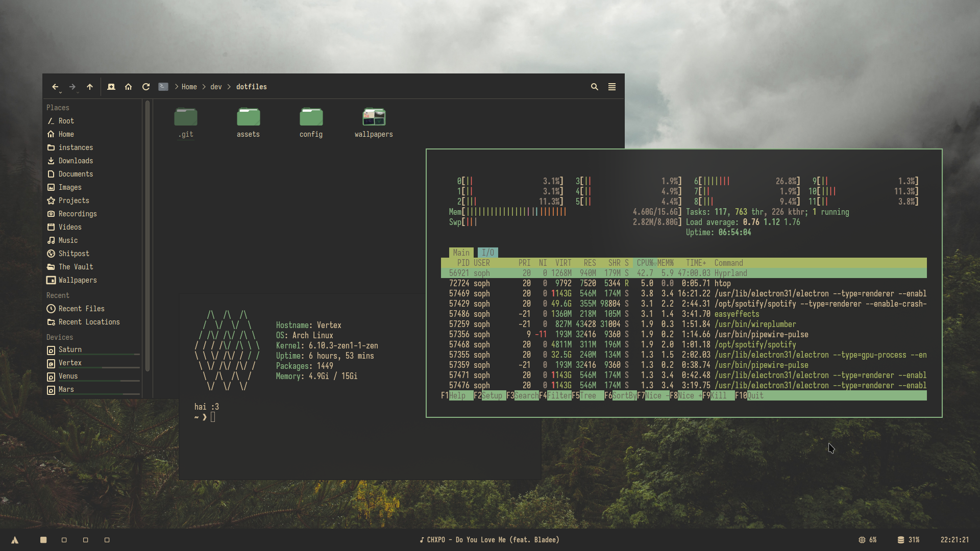
Task: Open Downloads in Places sidebar
Action: [x=92, y=161]
